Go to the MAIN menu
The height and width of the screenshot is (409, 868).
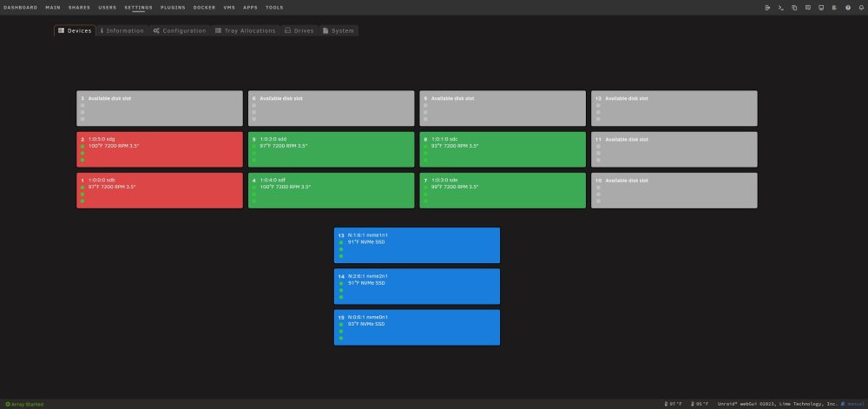tap(53, 8)
